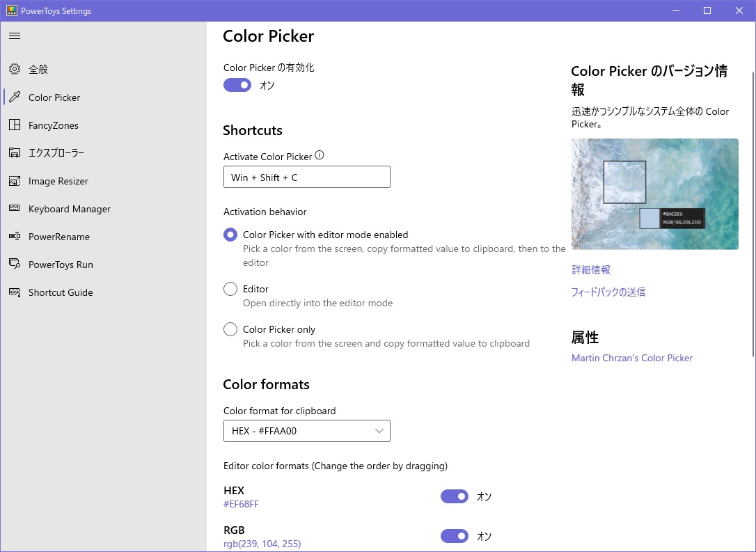Click the vertical scrollbar on the right

point(753,214)
